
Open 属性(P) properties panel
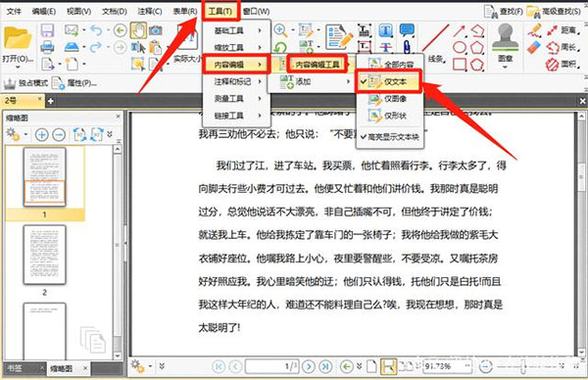click(74, 83)
